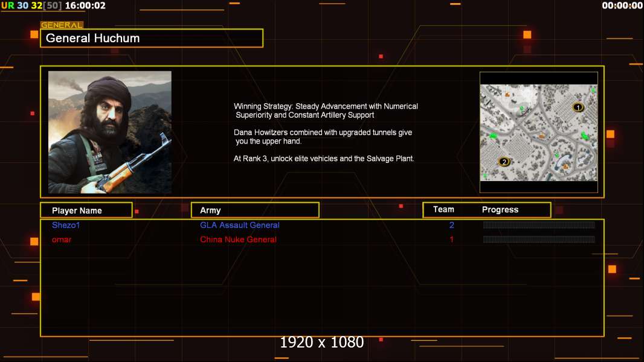This screenshot has width=644, height=362.
Task: Click the GENERAL label tag
Action: [62, 25]
